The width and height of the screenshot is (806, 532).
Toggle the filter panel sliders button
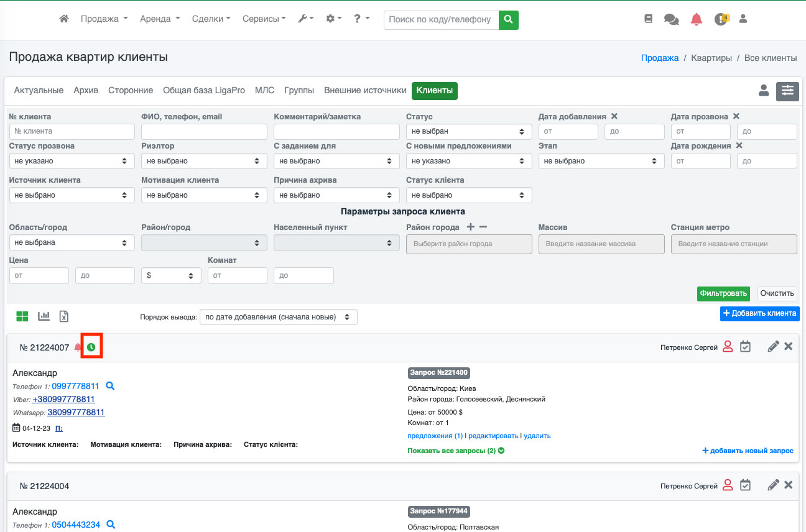(787, 91)
